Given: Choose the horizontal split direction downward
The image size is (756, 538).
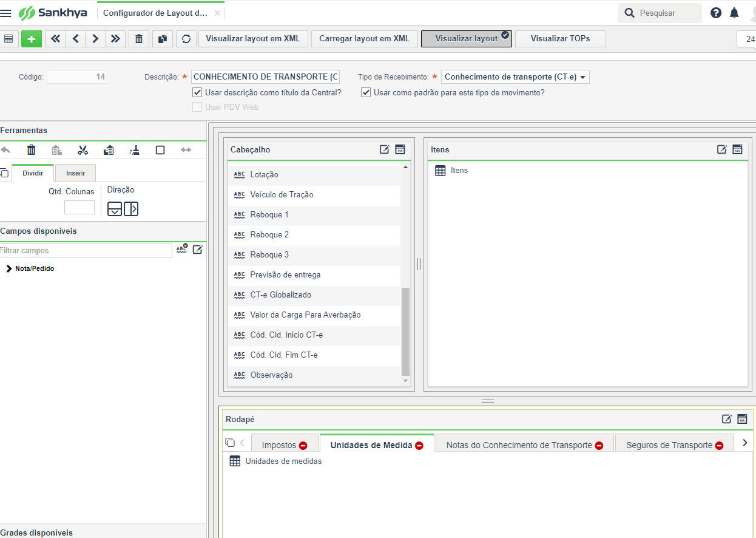Looking at the screenshot, I should tap(115, 209).
